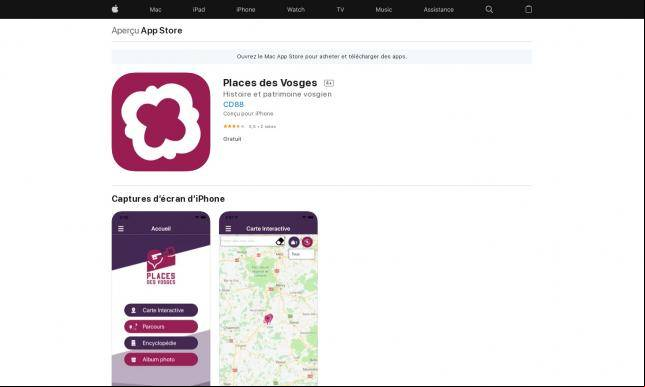
Task: Open the Carte Interactive iPhone screenshot
Action: tap(268, 299)
